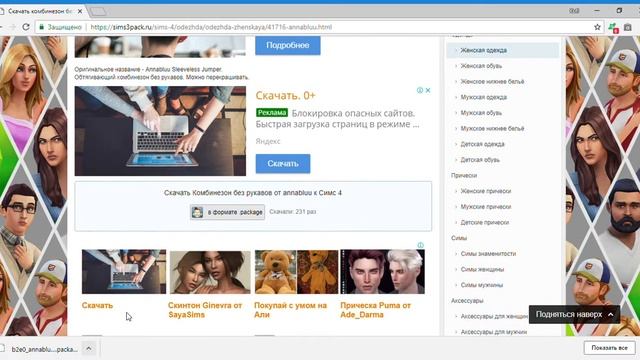Open the laptop ad image
The width and height of the screenshot is (640, 360).
[x=160, y=131]
